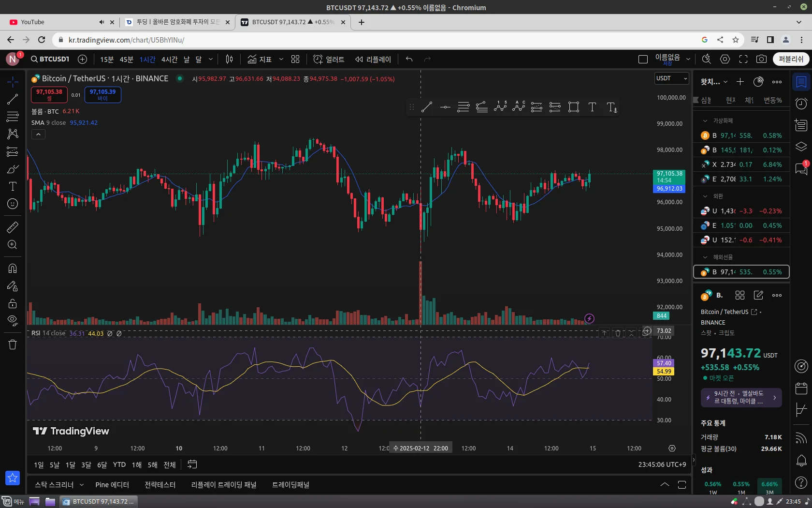Start bar replay mode

[373, 59]
